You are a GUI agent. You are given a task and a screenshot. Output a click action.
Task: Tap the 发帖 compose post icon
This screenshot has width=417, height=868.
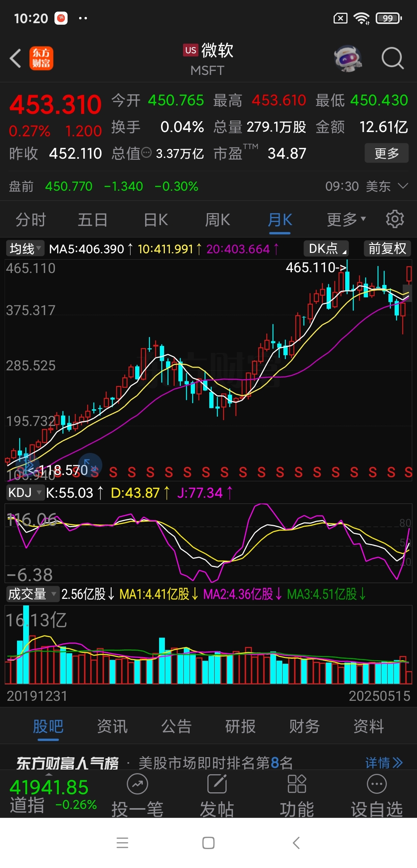click(x=217, y=784)
